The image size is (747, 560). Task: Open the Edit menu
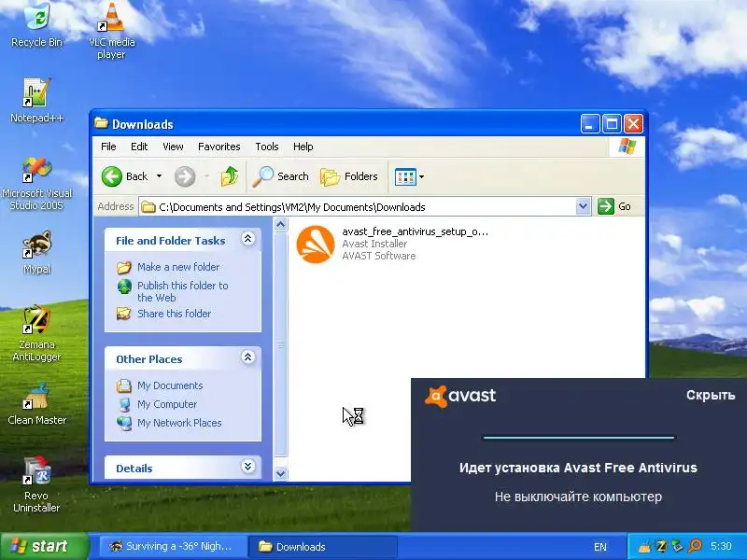[139, 147]
